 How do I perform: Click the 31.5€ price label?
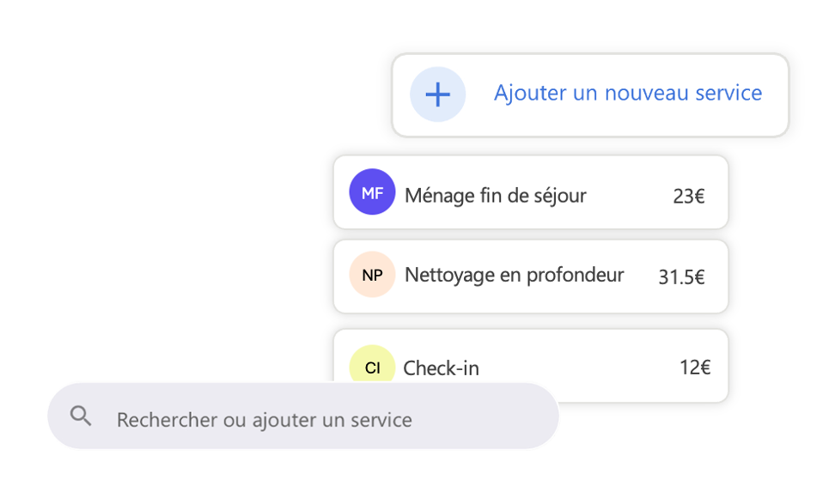point(685,276)
